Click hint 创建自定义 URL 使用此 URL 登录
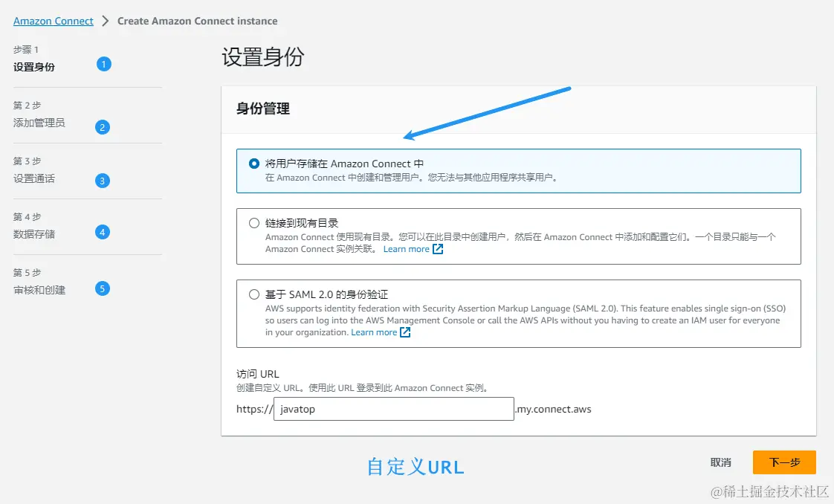 click(362, 388)
